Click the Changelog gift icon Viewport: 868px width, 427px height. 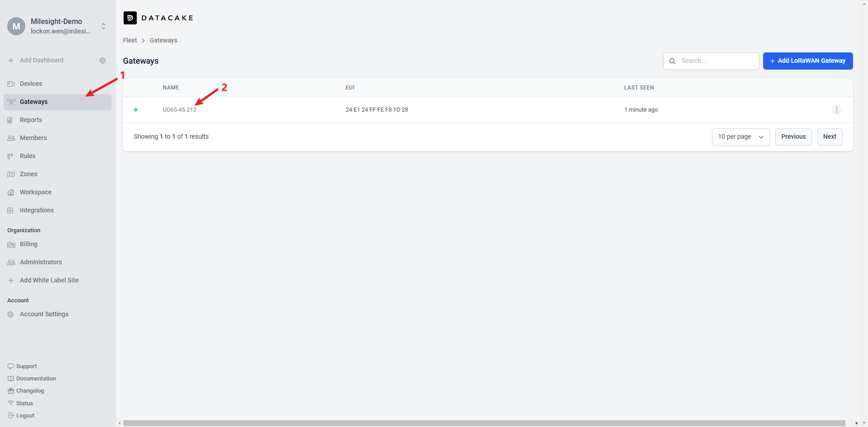[x=11, y=391]
